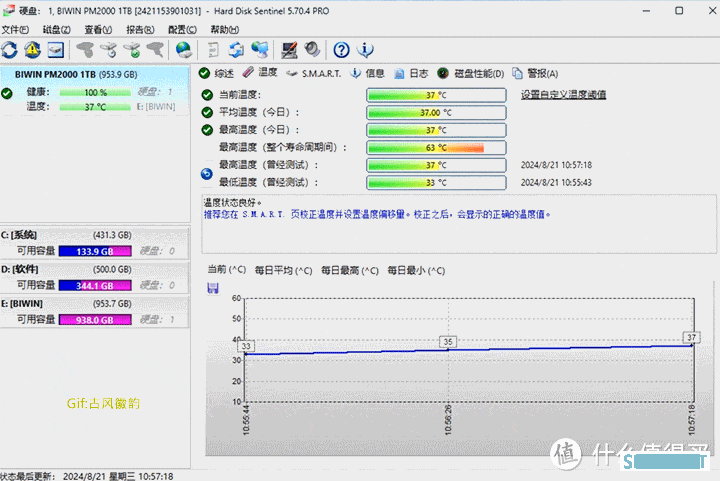The width and height of the screenshot is (720, 481).
Task: Click the lifetime max 63 °C gauge
Action: [x=436, y=147]
